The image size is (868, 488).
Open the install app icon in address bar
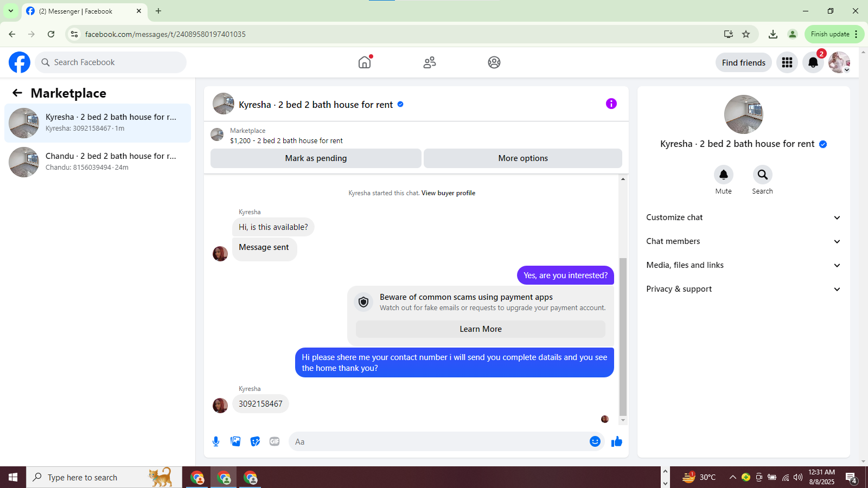(x=729, y=34)
